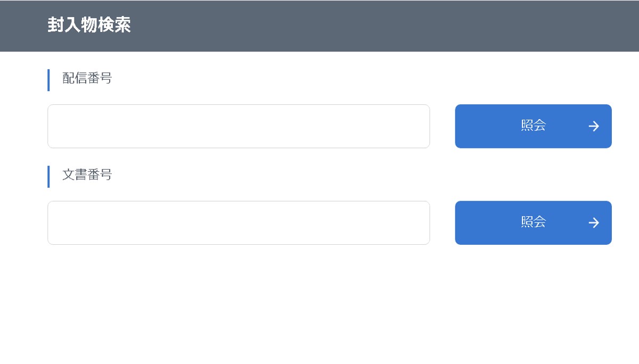
Task: Click the arrow icon beside 文書番号 照会
Action: click(x=594, y=222)
